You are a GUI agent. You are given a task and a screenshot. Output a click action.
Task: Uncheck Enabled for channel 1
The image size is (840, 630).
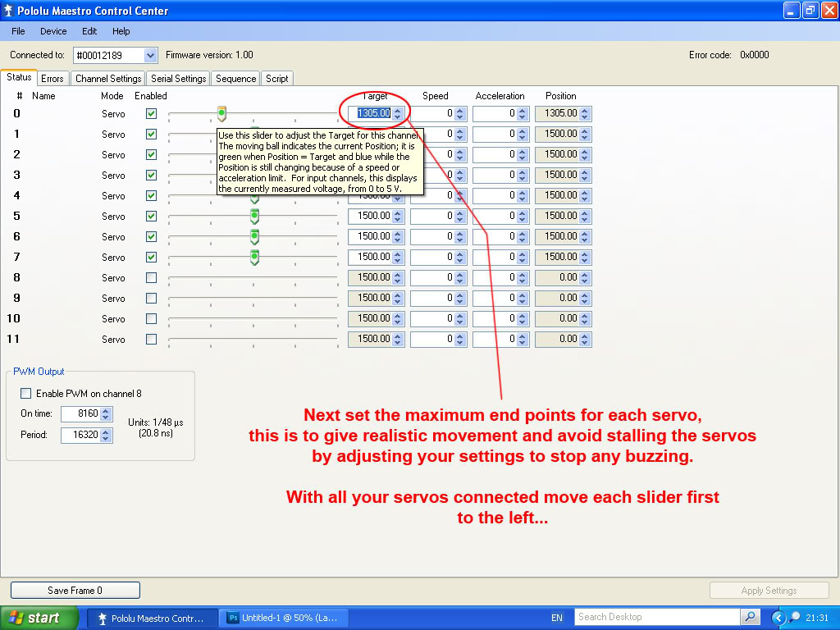pyautogui.click(x=152, y=134)
